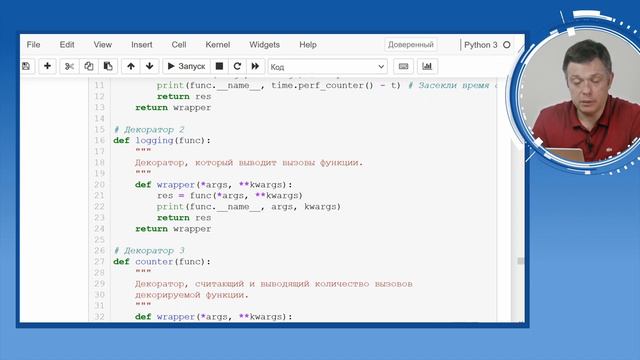Click the 'def counter(func):' line
This screenshot has height=360, width=640.
click(162, 262)
